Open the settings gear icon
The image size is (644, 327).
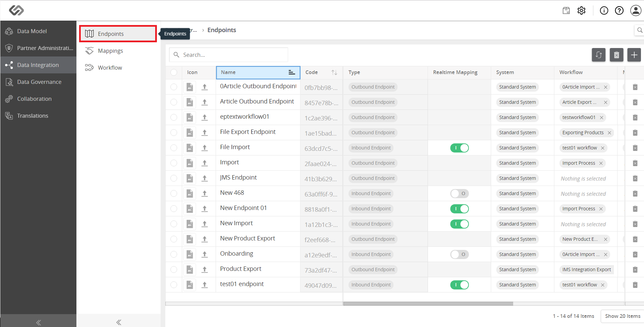coord(581,10)
